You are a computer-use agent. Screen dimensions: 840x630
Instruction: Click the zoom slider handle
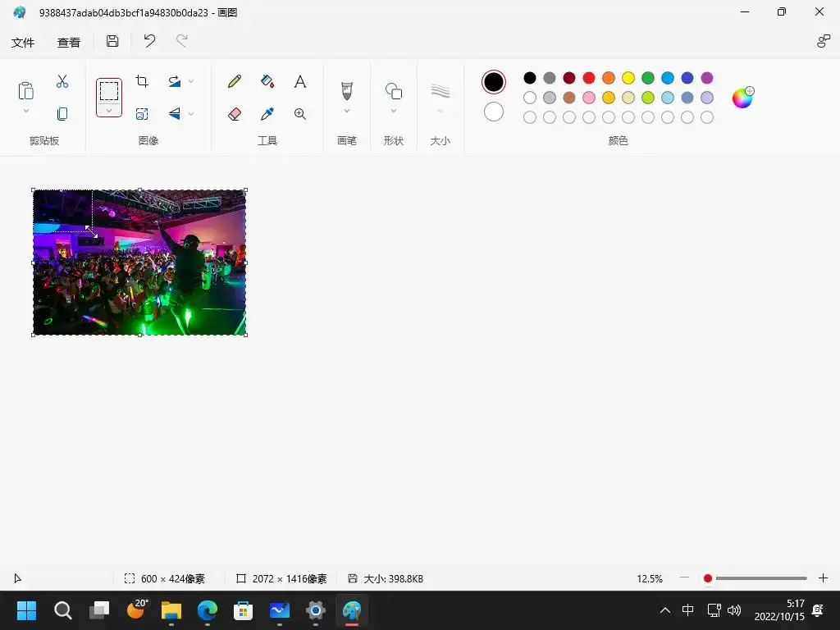point(708,578)
